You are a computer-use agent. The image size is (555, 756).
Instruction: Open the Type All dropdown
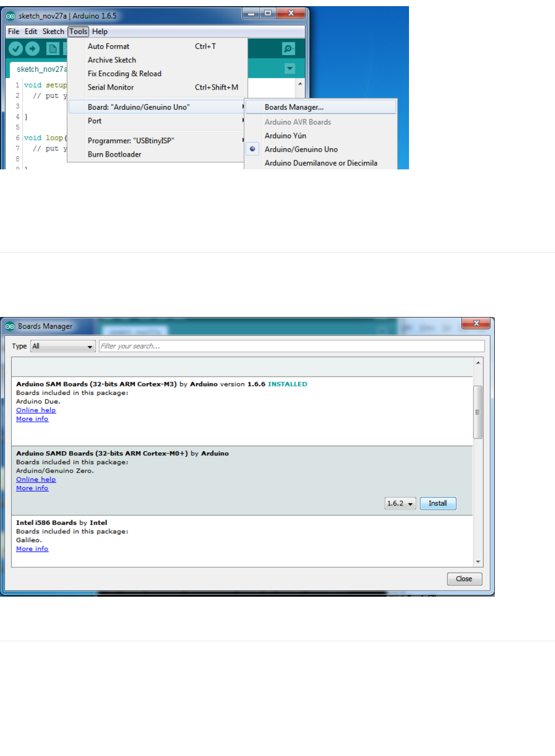click(x=62, y=346)
